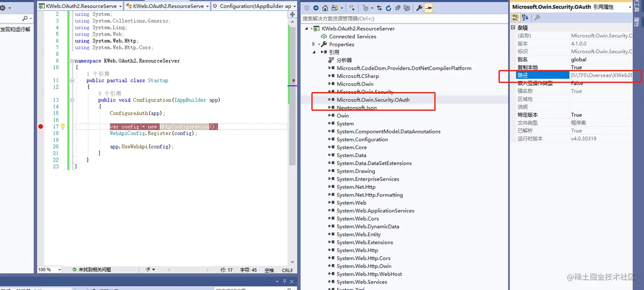Select the Microsoft.CSharp reference
Screen dimensions: 644x290
point(357,76)
